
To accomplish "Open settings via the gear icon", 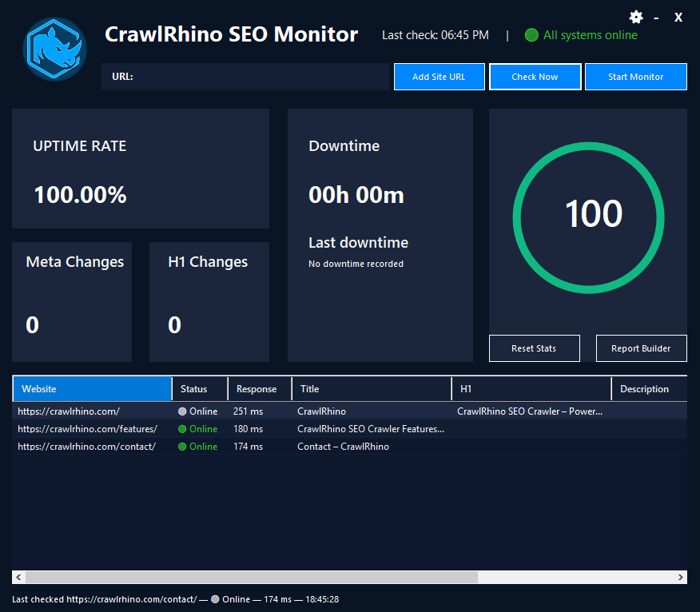I will (636, 18).
